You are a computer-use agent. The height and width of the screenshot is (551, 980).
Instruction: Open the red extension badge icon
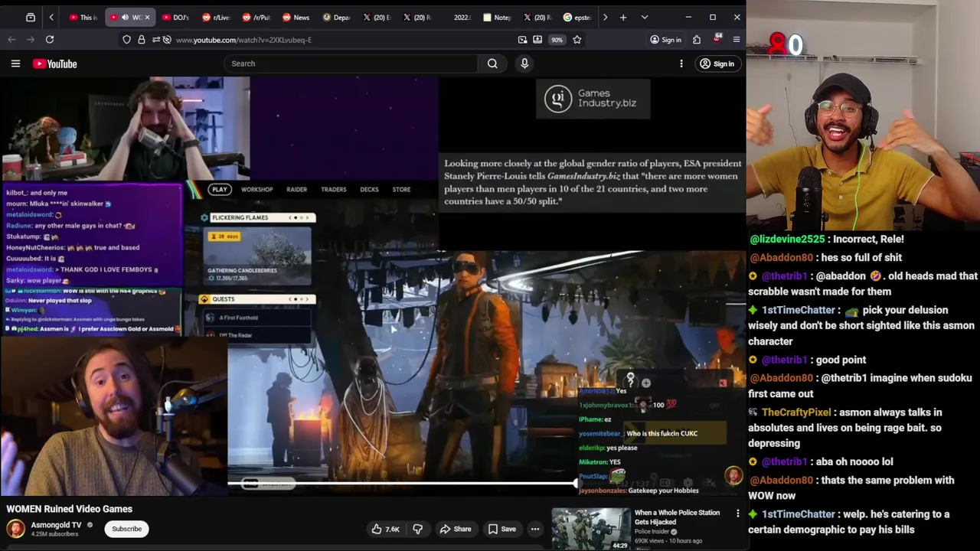[x=717, y=39]
